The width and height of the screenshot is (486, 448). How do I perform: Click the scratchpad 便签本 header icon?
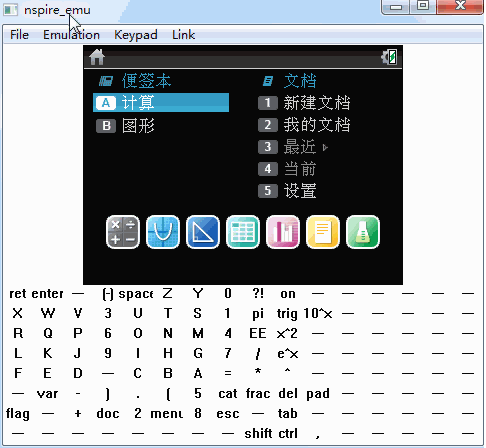106,81
